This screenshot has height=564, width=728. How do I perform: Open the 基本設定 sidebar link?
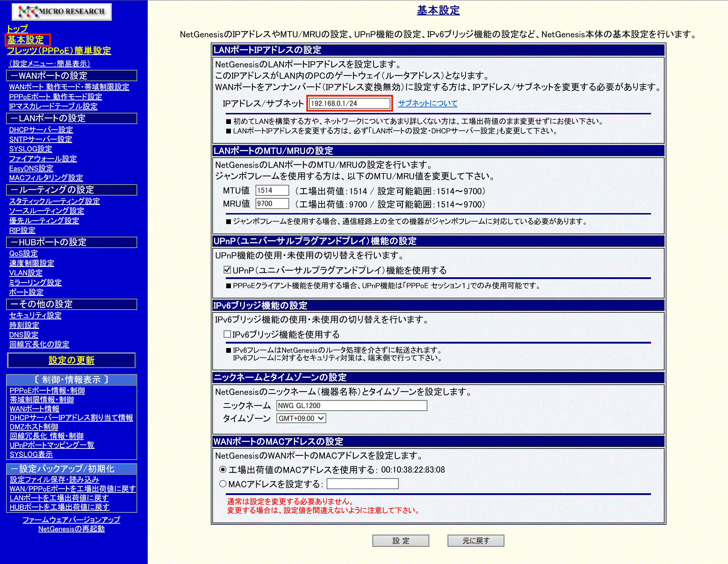pyautogui.click(x=25, y=40)
